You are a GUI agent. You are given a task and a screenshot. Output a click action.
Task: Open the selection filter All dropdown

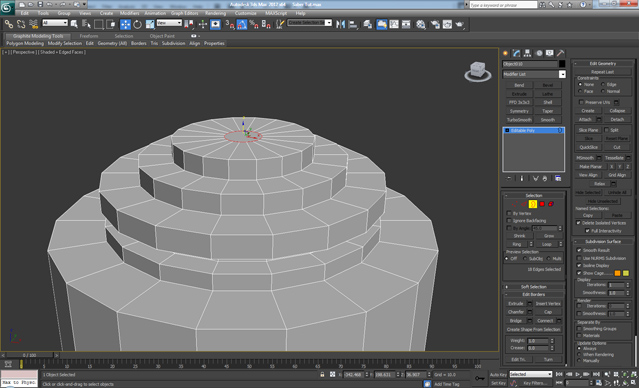55,23
